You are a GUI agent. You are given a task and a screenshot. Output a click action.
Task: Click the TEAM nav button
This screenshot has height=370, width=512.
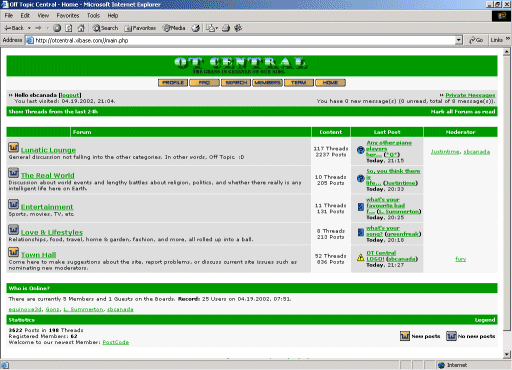pyautogui.click(x=299, y=83)
